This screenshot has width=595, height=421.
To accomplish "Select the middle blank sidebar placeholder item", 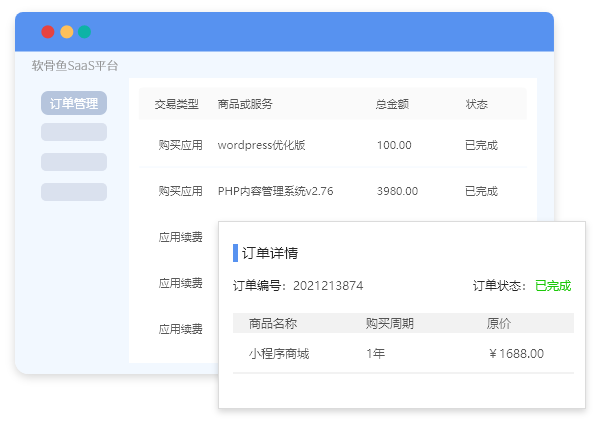I will click(74, 162).
